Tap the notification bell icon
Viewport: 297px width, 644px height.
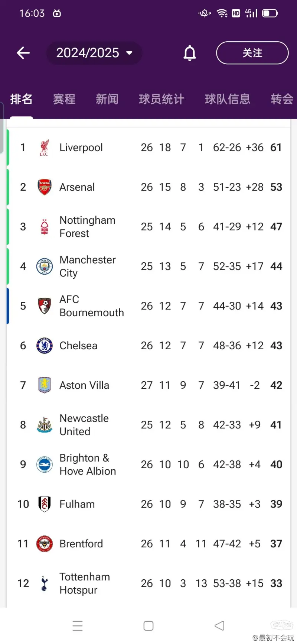[190, 53]
